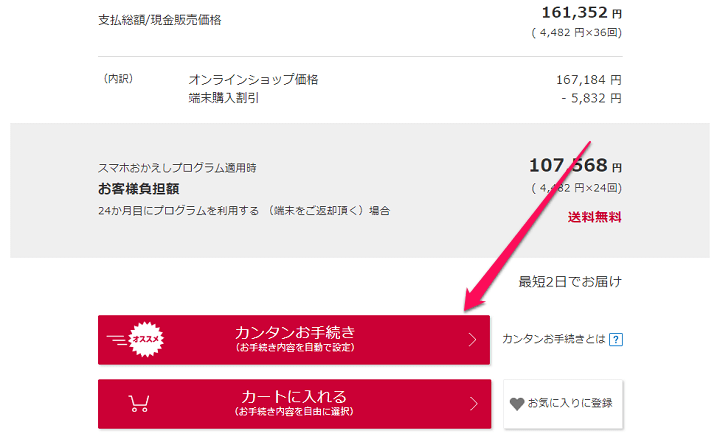The width and height of the screenshot is (720, 439).
Task: Click the オススメ starburst badge icon
Action: [146, 339]
